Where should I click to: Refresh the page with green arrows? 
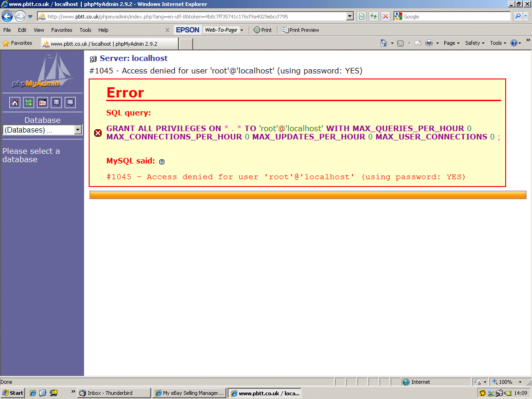click(x=374, y=16)
